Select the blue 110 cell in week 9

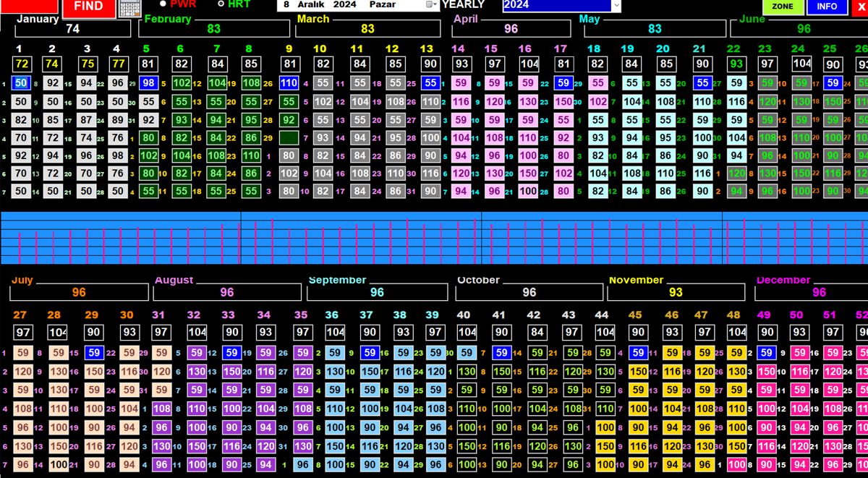289,83
